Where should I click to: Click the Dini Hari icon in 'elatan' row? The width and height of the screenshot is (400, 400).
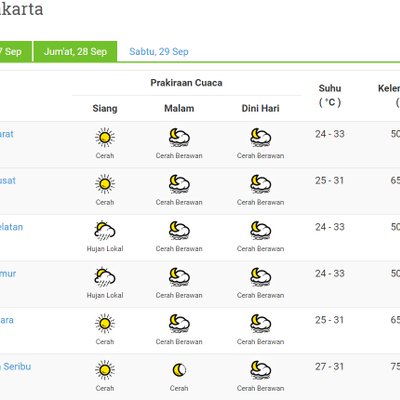[260, 230]
